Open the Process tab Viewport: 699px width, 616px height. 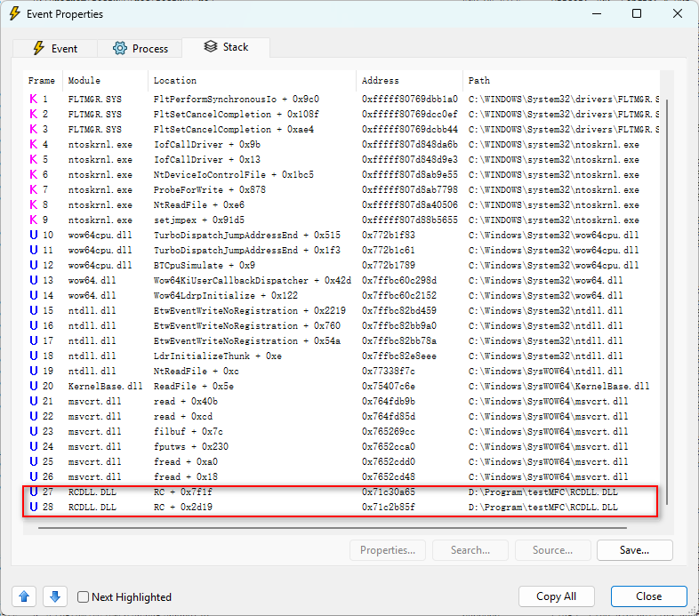point(140,48)
